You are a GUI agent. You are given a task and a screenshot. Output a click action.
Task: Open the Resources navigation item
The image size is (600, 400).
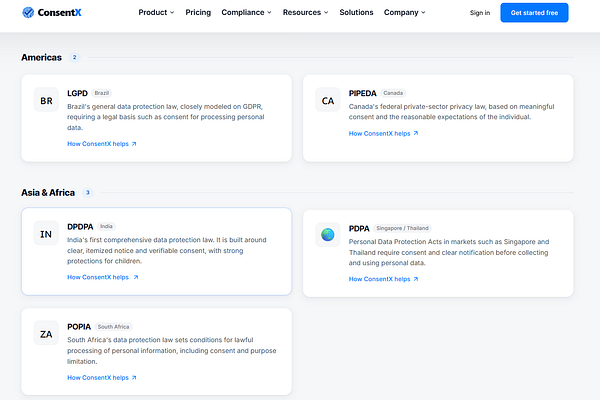coord(305,13)
